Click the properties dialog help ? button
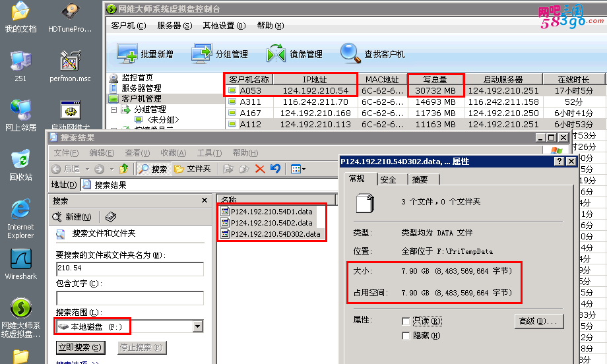Screen dimensions: 607x364 click(559, 162)
